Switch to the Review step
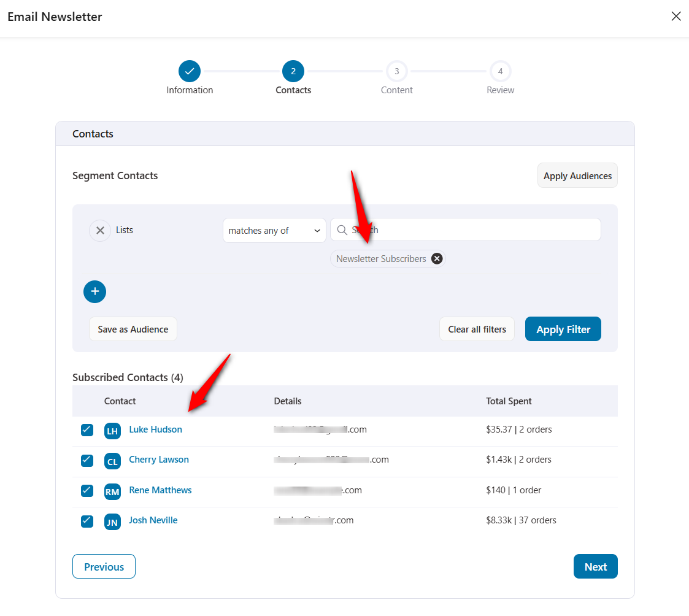The width and height of the screenshot is (689, 616). pos(500,71)
